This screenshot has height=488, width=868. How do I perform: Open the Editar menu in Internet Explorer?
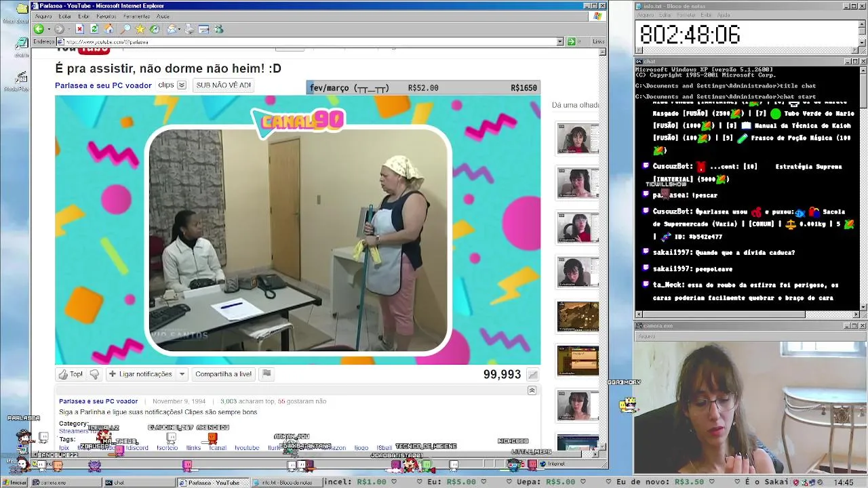coord(64,16)
